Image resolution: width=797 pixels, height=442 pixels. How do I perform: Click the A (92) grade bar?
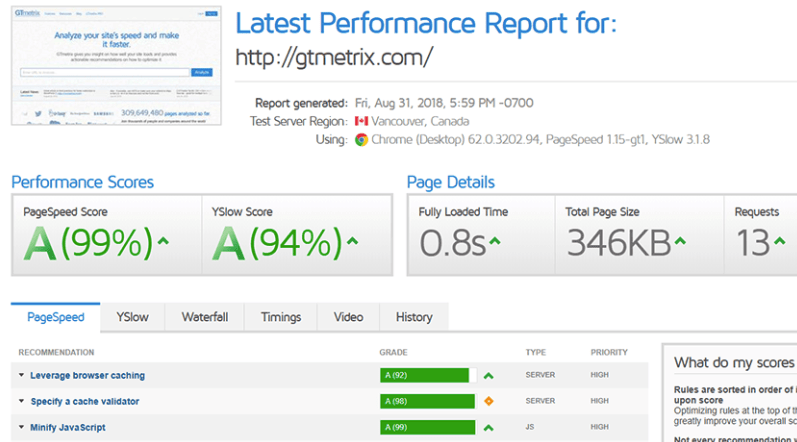coord(428,375)
